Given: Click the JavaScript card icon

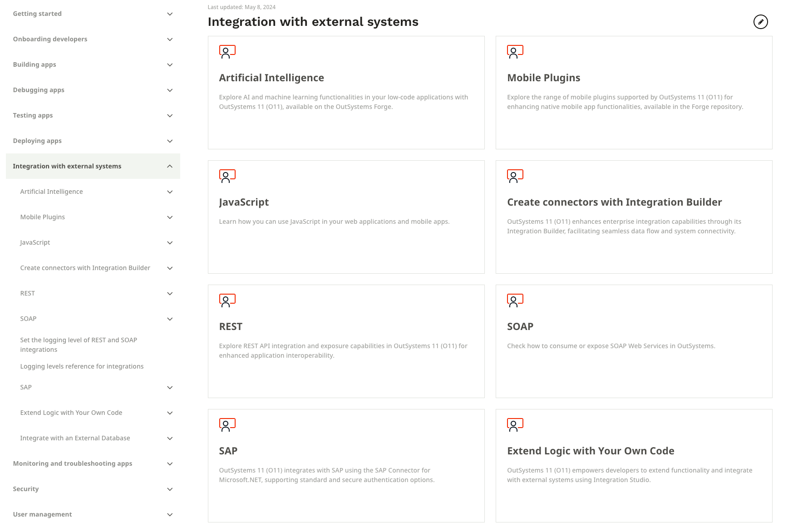Looking at the screenshot, I should 227,176.
